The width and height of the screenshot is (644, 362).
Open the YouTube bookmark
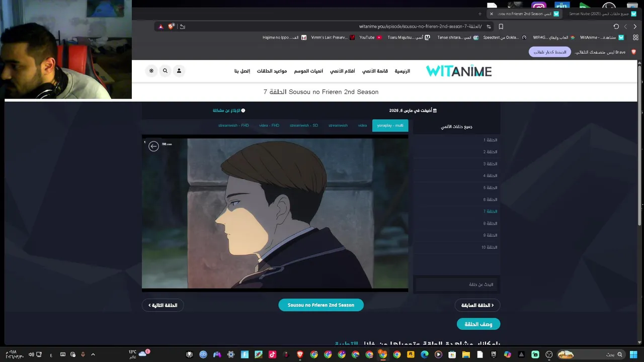coord(370,38)
